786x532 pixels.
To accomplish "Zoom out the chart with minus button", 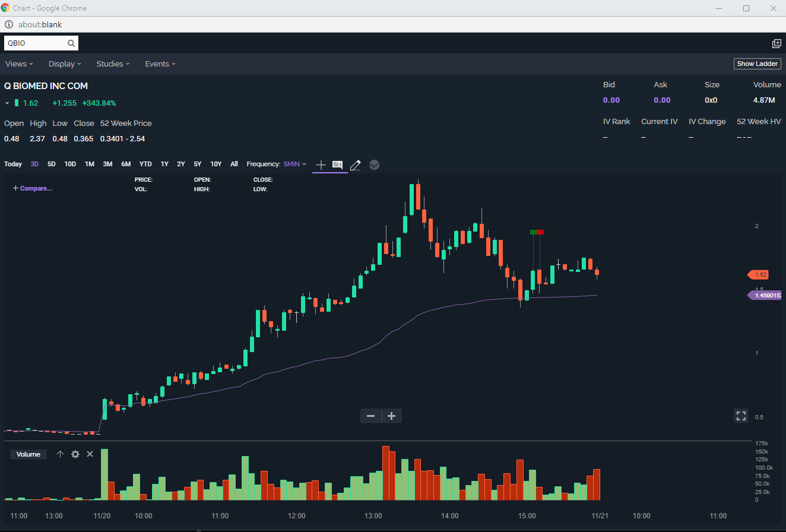I will [371, 416].
